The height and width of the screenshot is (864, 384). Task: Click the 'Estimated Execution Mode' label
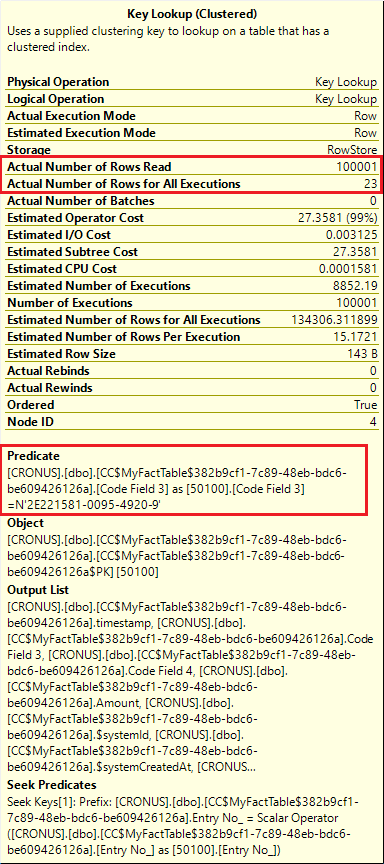click(81, 133)
